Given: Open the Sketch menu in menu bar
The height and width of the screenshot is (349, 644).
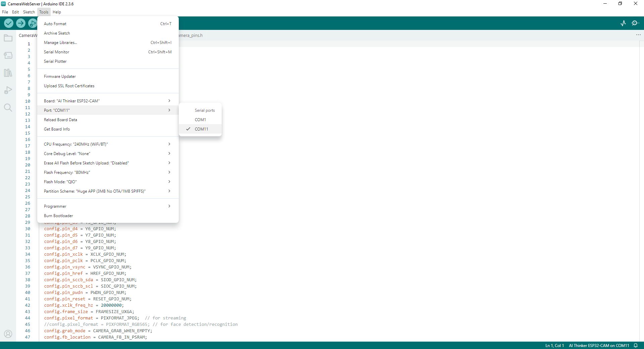Looking at the screenshot, I should [x=29, y=12].
